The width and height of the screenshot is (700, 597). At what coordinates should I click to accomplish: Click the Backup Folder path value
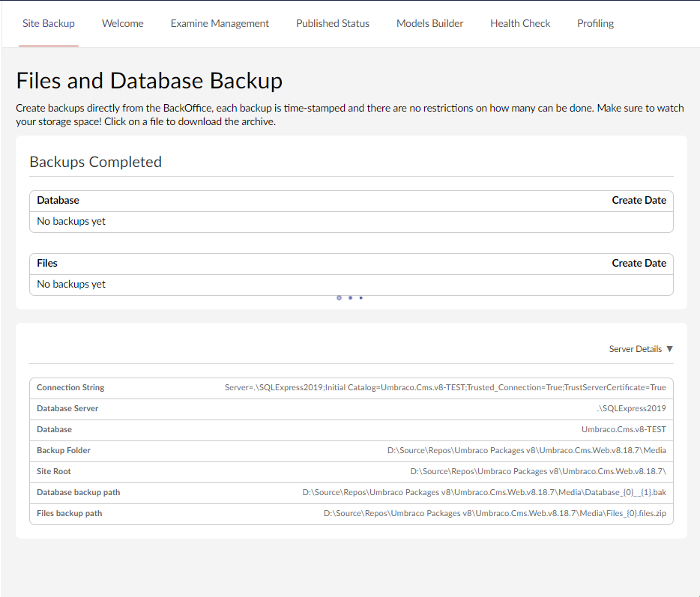pyautogui.click(x=526, y=451)
